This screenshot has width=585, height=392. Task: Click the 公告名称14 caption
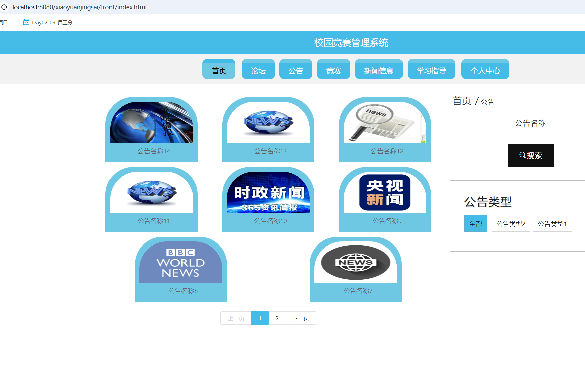click(x=154, y=151)
